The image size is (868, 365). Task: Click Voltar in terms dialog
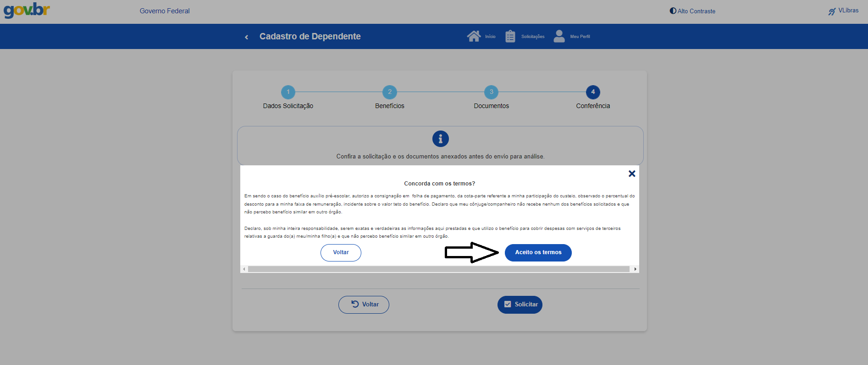tap(341, 253)
